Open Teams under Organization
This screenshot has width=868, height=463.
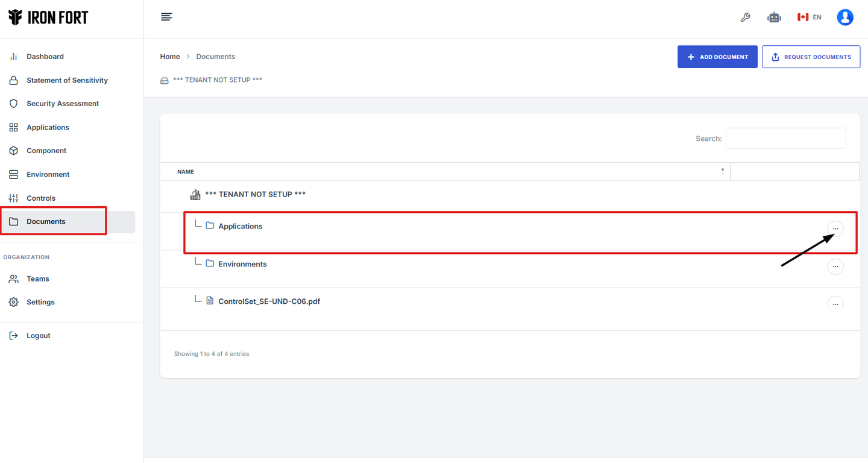(37, 279)
